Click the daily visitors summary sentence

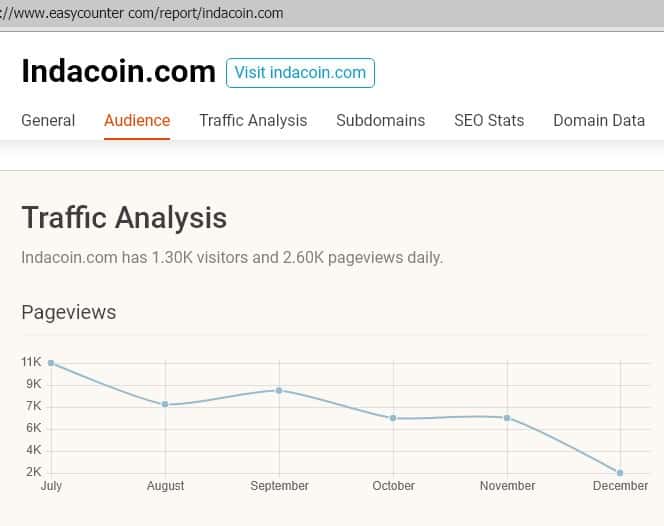click(x=232, y=257)
